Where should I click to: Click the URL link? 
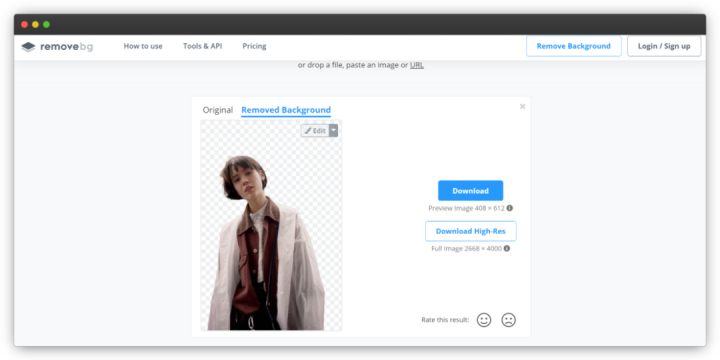pyautogui.click(x=416, y=65)
